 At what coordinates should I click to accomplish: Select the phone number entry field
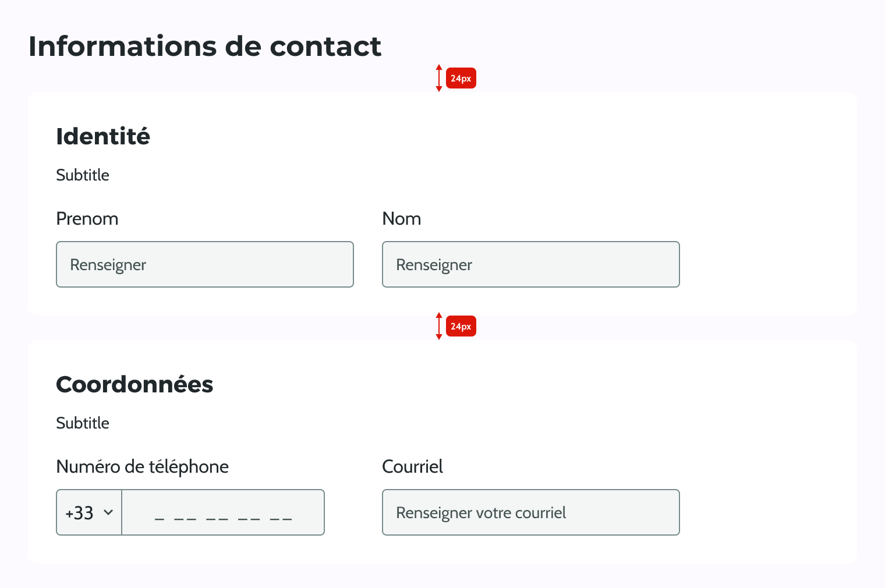click(x=223, y=512)
